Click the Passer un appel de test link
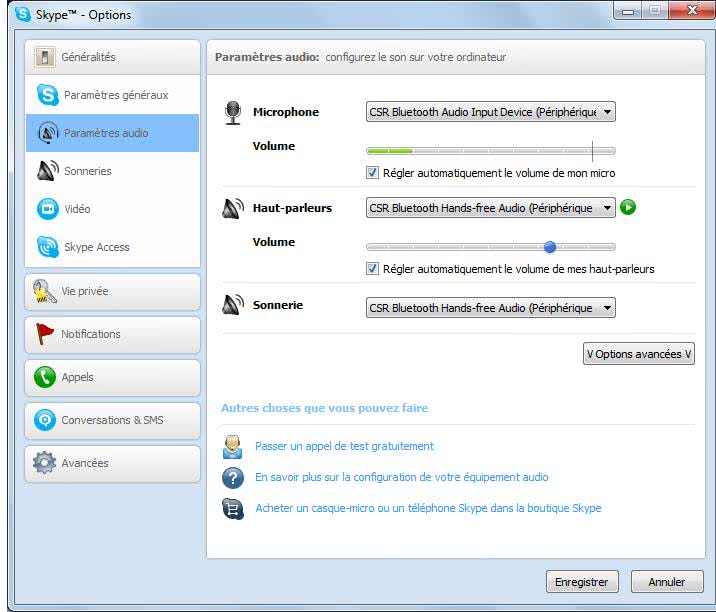The width and height of the screenshot is (716, 612). click(x=344, y=446)
